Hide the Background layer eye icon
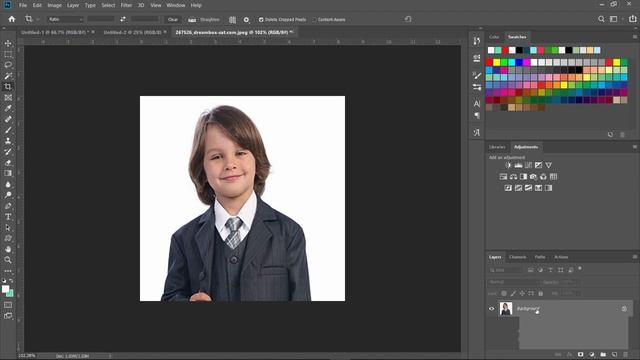The width and height of the screenshot is (640, 360). click(x=491, y=309)
